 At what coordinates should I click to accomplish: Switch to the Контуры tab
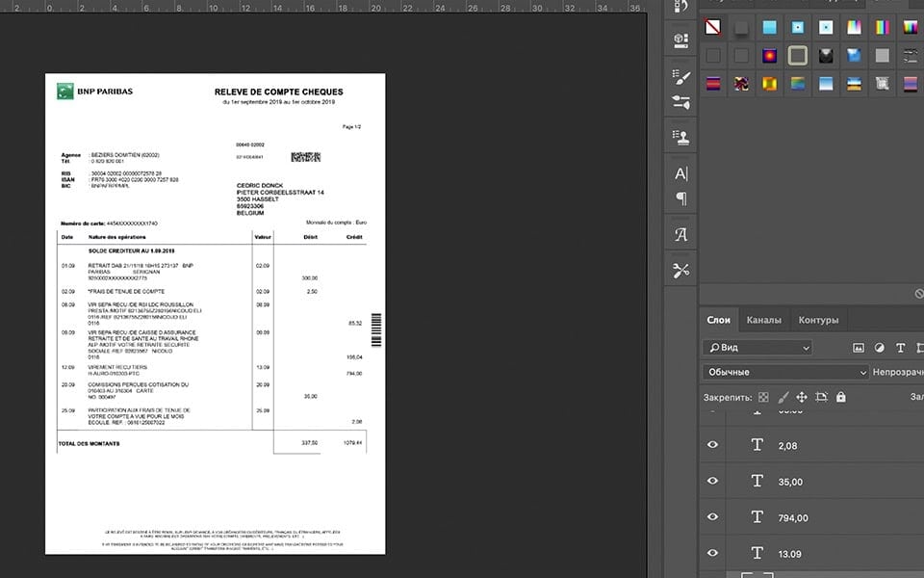(x=818, y=320)
